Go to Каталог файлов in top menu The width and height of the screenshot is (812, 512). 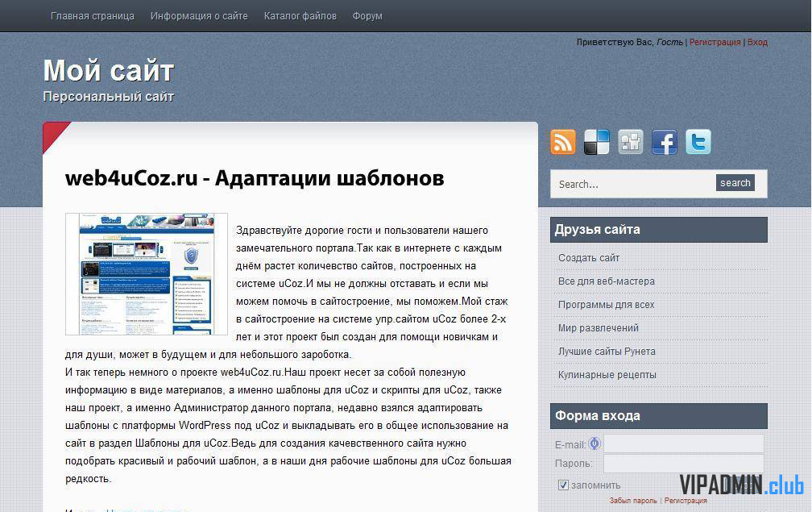pyautogui.click(x=300, y=16)
